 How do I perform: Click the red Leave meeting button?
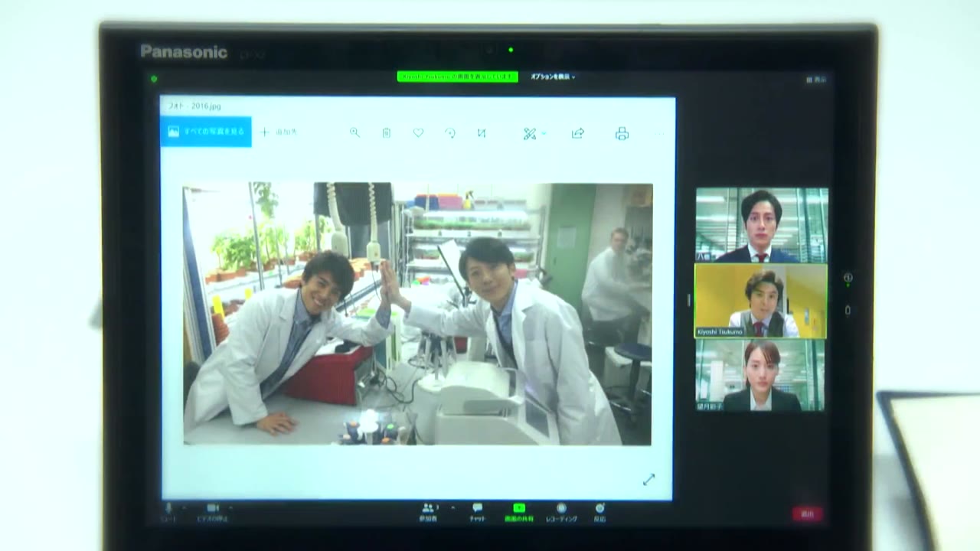pos(807,514)
